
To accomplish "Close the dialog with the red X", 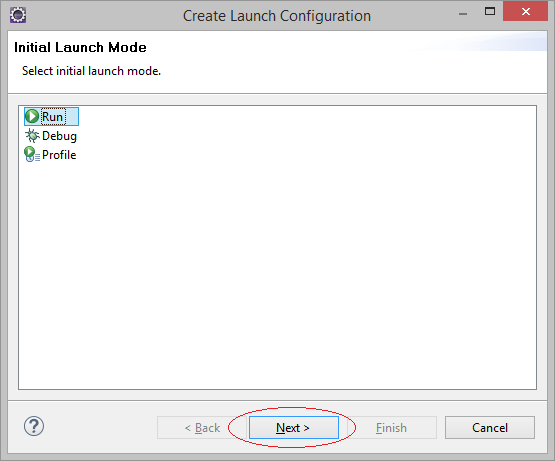I will [526, 11].
